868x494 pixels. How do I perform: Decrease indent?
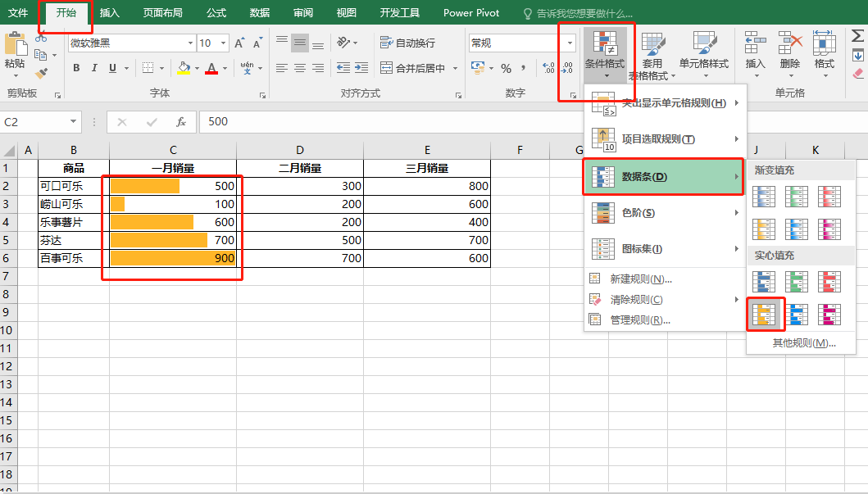[343, 68]
